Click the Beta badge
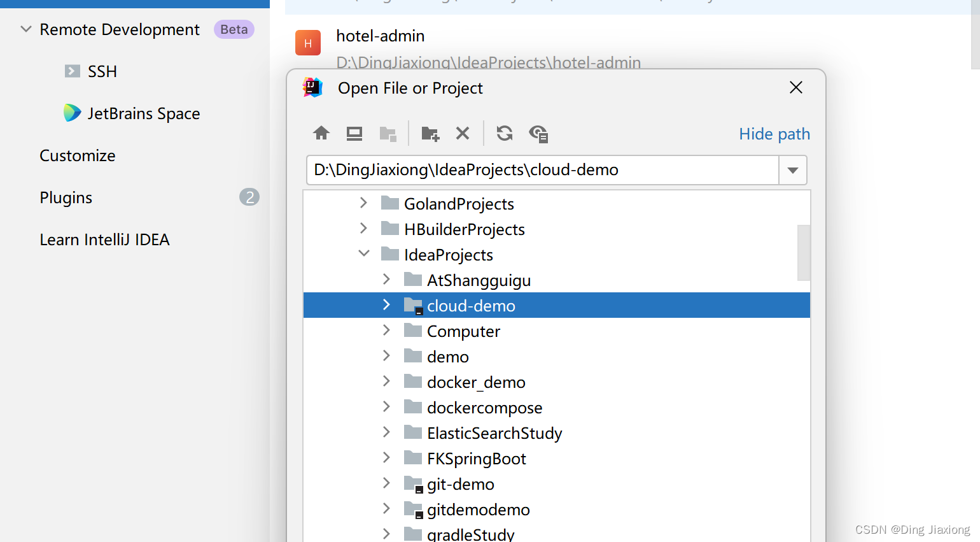This screenshot has width=980, height=542. click(x=234, y=29)
